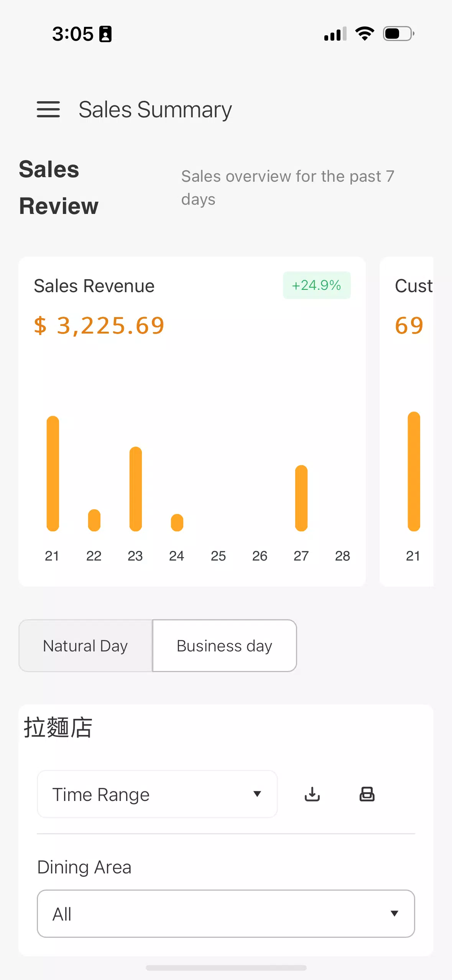Screen dimensions: 452x980
Task: Open the Time Range dropdown
Action: 157,794
